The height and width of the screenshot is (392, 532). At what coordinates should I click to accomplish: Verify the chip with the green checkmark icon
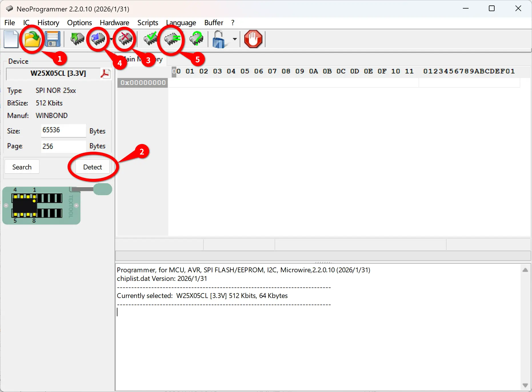(x=150, y=39)
